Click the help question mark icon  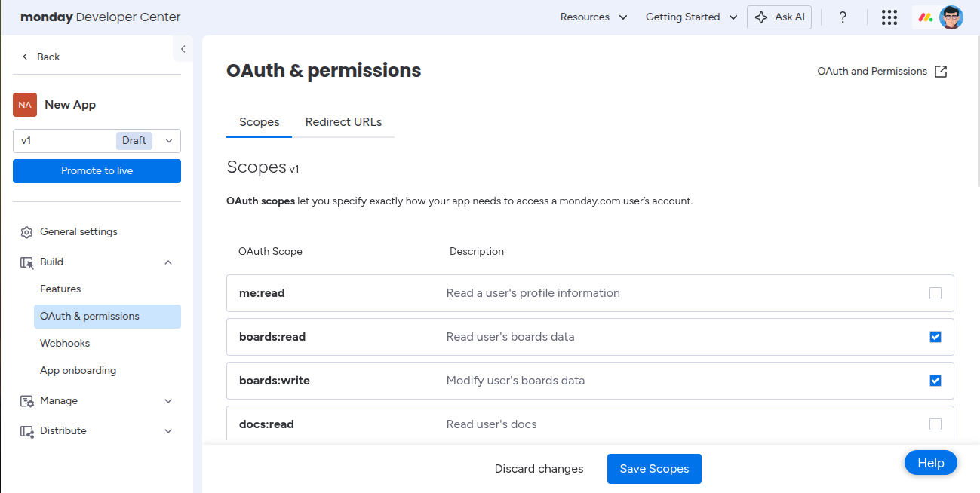(x=843, y=17)
